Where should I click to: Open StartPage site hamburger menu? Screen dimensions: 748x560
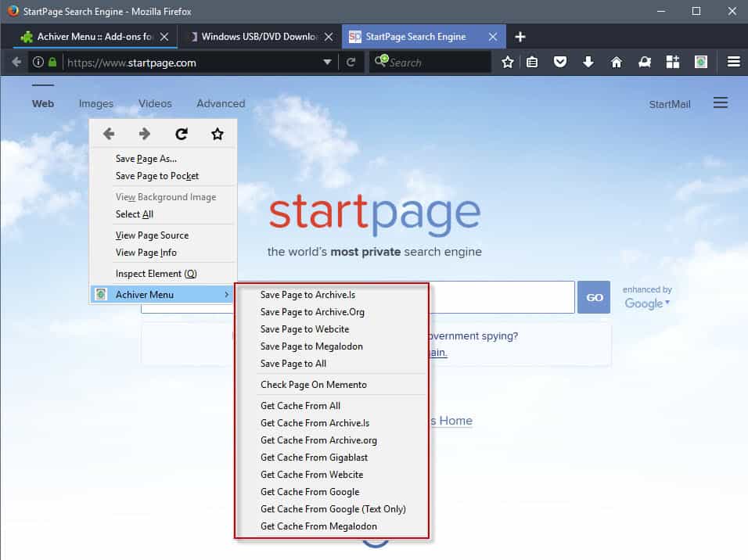coord(721,103)
